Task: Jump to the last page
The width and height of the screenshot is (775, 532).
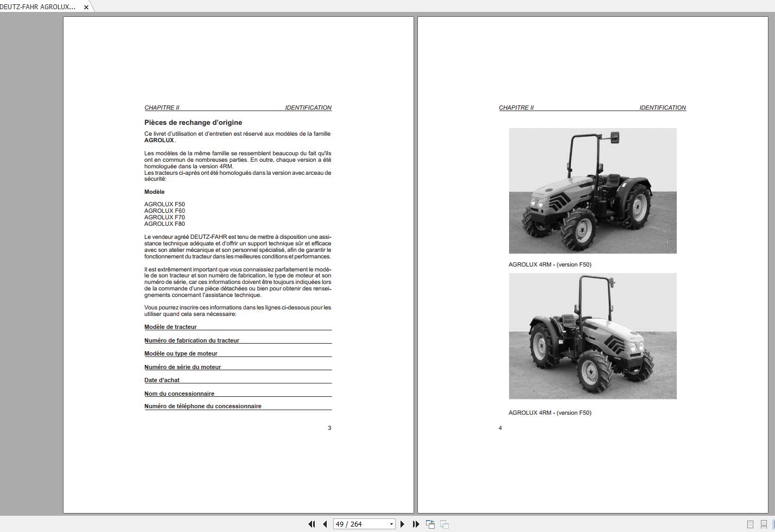Action: pyautogui.click(x=416, y=524)
